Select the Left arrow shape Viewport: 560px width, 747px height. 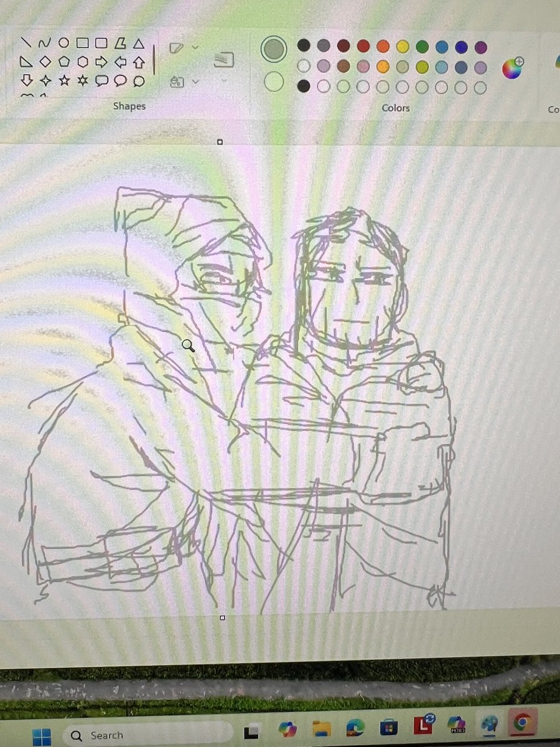pyautogui.click(x=121, y=62)
